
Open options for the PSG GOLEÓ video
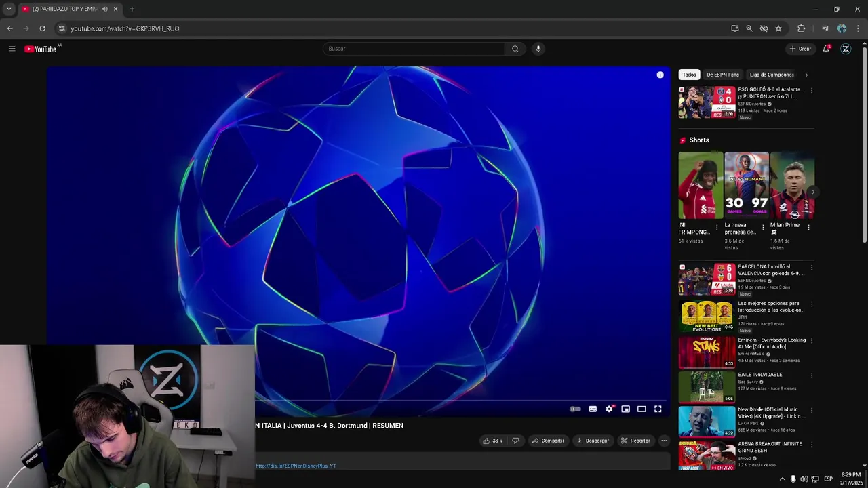[812, 90]
